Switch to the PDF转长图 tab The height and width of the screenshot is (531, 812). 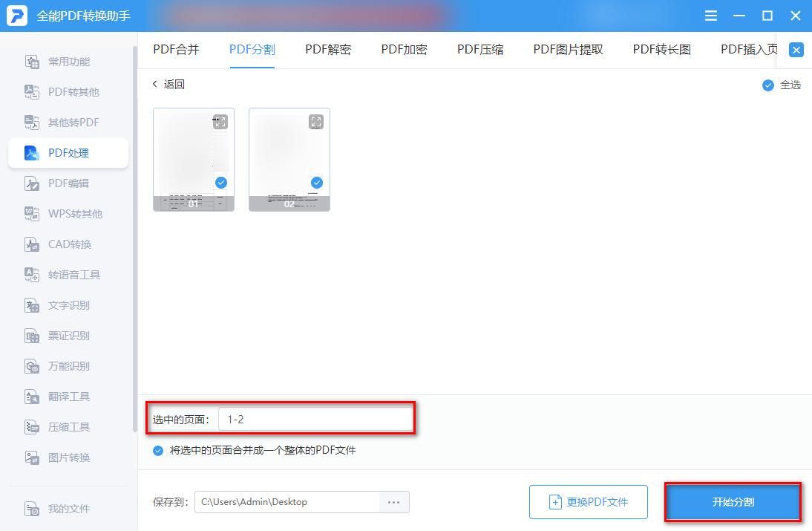(662, 50)
